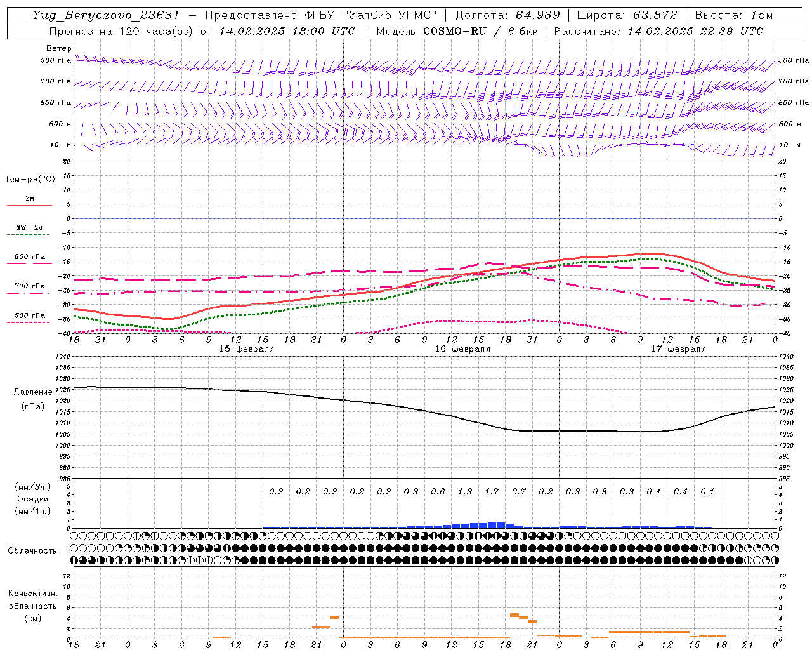The height and width of the screenshot is (650, 812).
Task: Select the Долгота: 64.969 header field
Action: [507, 15]
